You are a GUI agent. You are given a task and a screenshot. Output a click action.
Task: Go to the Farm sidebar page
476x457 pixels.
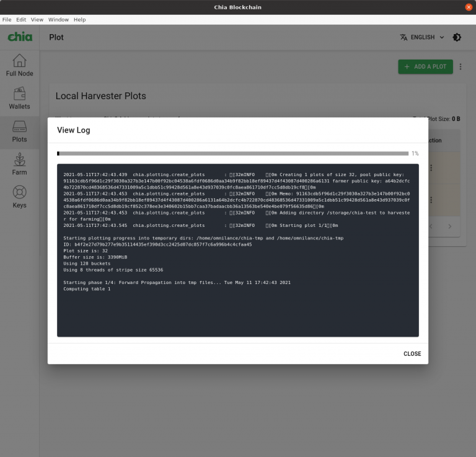(x=19, y=164)
